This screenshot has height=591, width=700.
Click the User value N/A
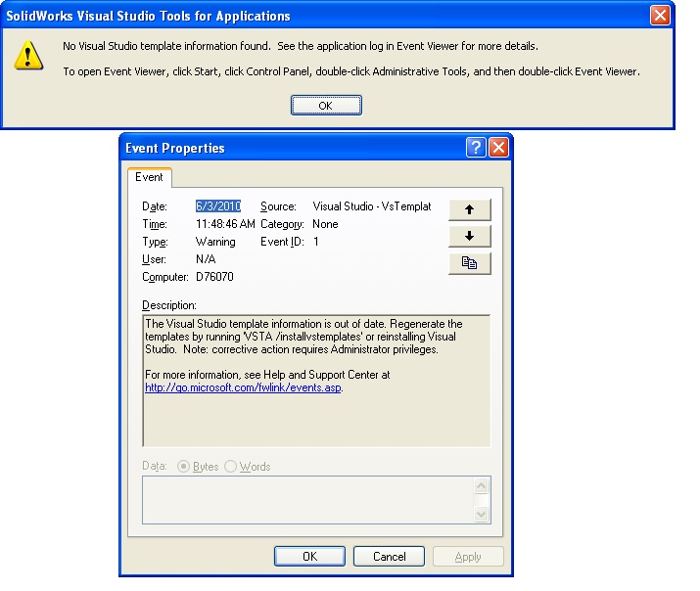click(206, 259)
